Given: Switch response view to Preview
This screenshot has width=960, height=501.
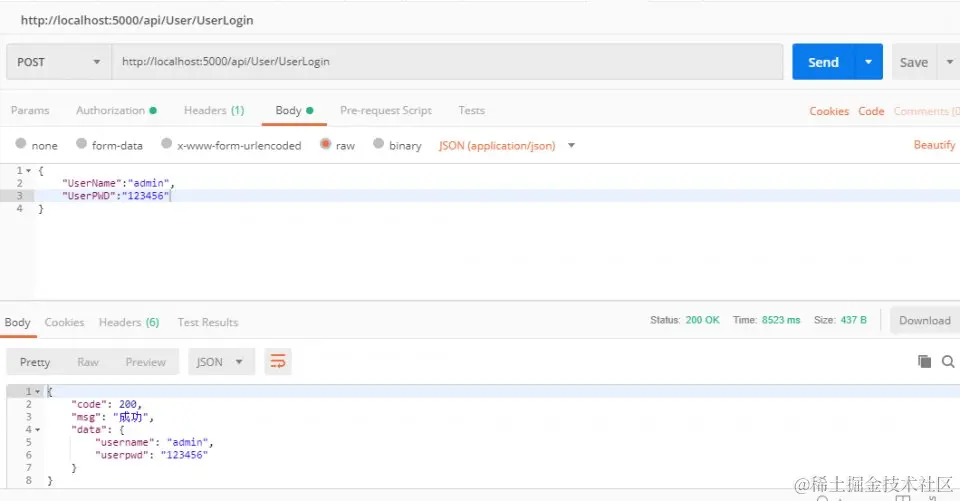Looking at the screenshot, I should tap(145, 362).
